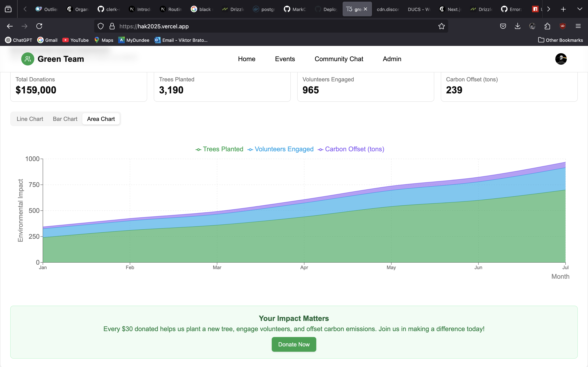Screen dimensions: 588x367
Task: Switch to the Line Chart tab
Action: tap(30, 119)
